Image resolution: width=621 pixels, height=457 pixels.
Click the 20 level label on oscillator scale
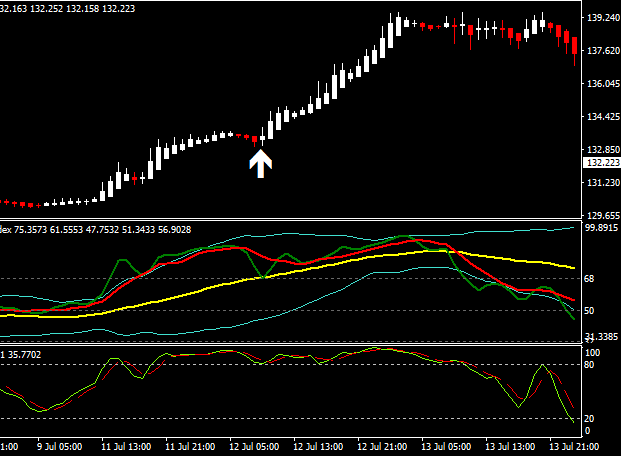590,418
